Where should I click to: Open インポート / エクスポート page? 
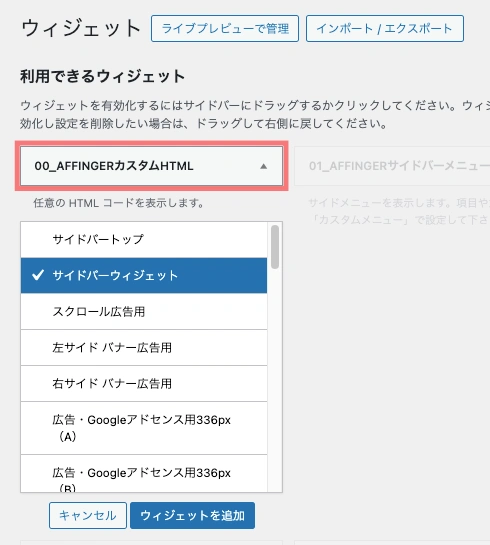pos(385,29)
